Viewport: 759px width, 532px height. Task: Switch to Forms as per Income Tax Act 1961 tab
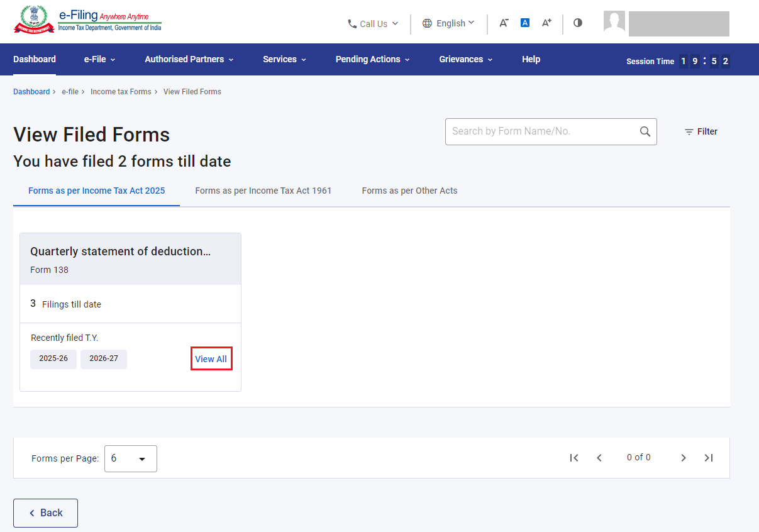tap(263, 191)
